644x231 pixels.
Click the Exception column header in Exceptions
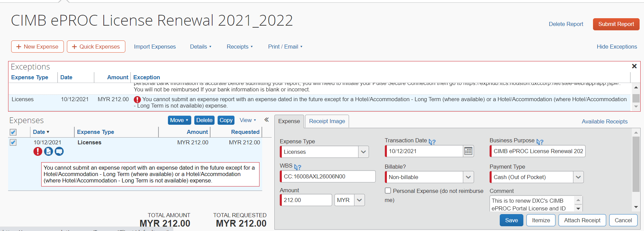coord(147,77)
